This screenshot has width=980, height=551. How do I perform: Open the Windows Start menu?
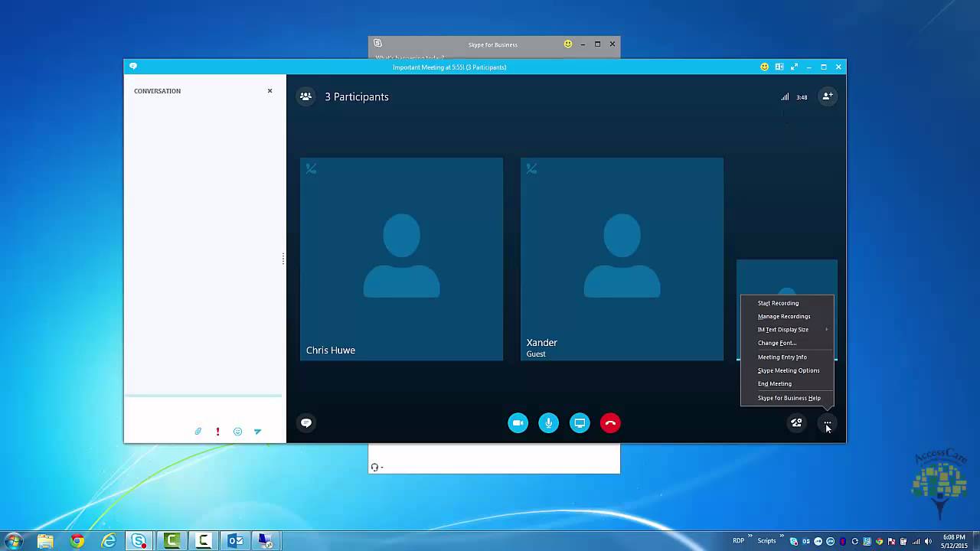pyautogui.click(x=13, y=541)
